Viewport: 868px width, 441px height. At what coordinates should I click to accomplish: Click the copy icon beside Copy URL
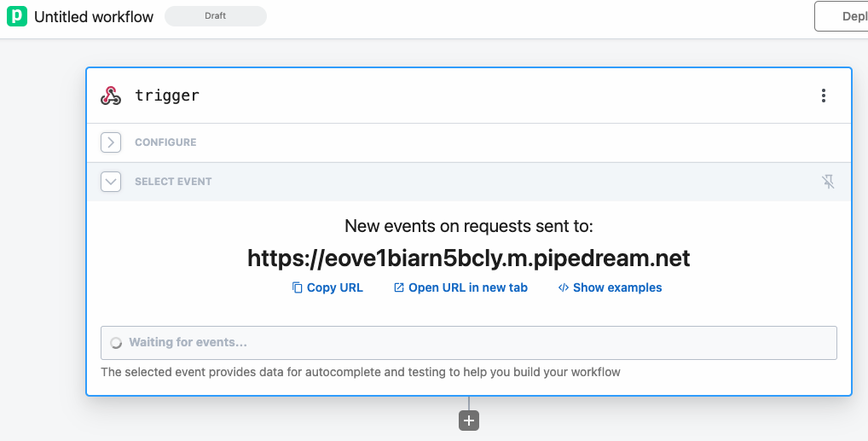[298, 287]
